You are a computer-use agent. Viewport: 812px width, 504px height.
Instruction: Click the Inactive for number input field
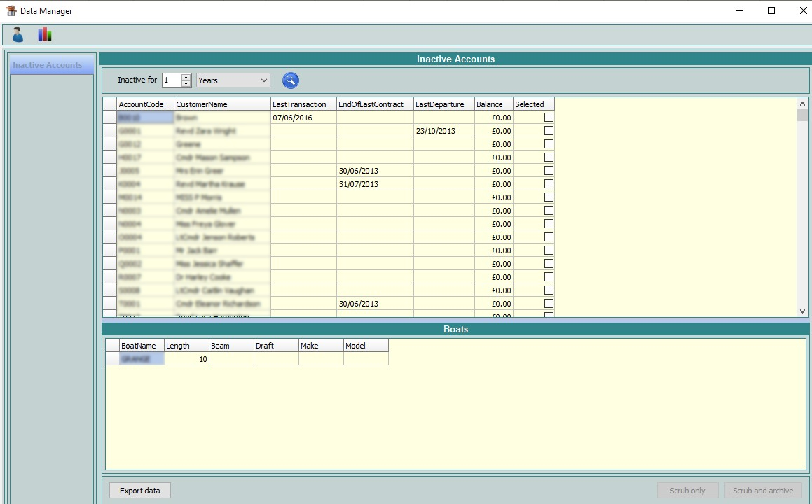click(x=172, y=80)
